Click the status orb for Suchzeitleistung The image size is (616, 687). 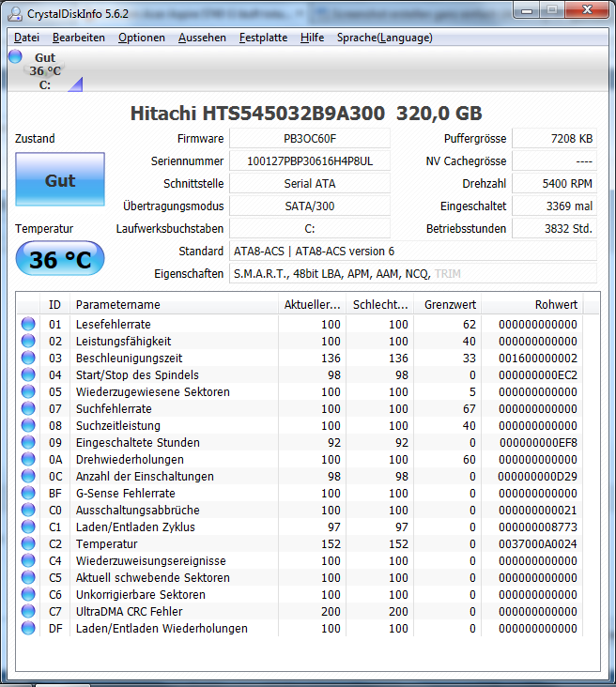tap(28, 425)
